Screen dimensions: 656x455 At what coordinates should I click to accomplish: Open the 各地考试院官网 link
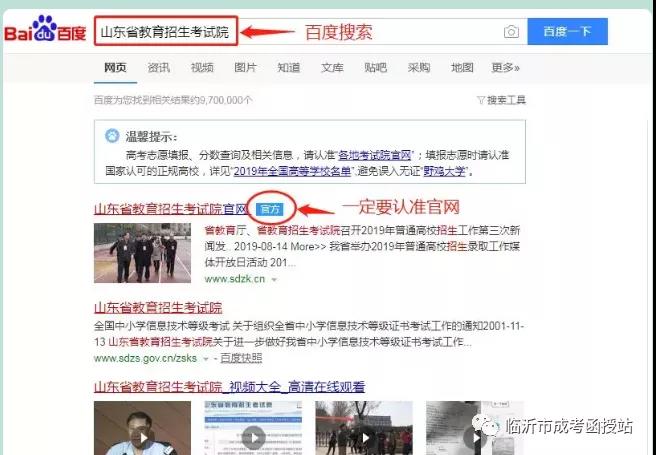[375, 155]
